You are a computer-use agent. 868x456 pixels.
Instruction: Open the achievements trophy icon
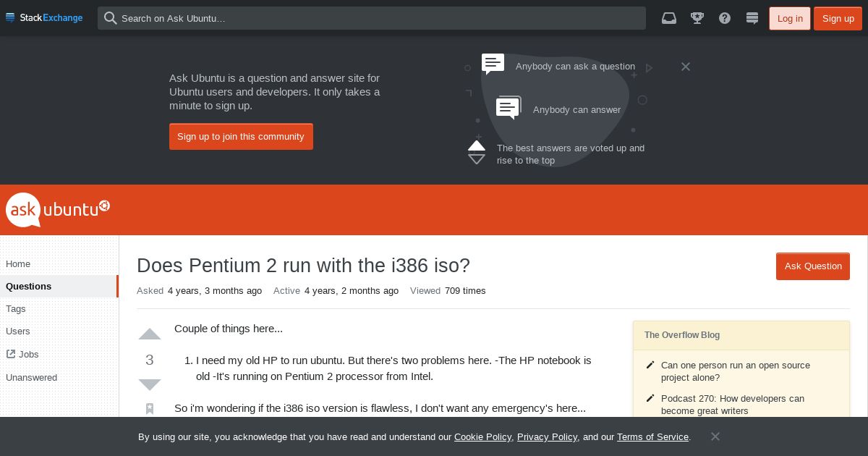tap(697, 18)
